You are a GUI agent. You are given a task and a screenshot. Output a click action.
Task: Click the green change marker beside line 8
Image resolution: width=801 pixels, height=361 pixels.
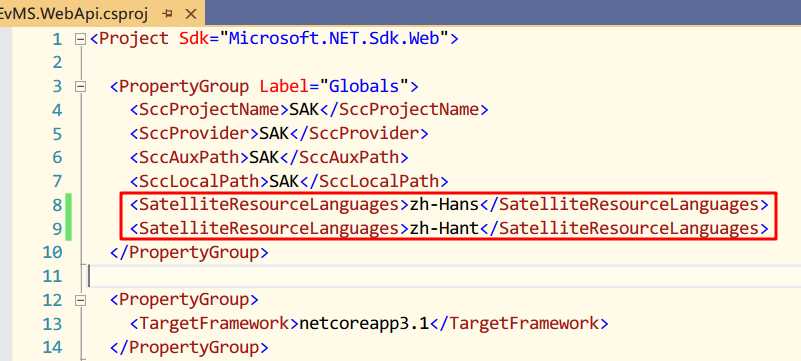pos(68,205)
